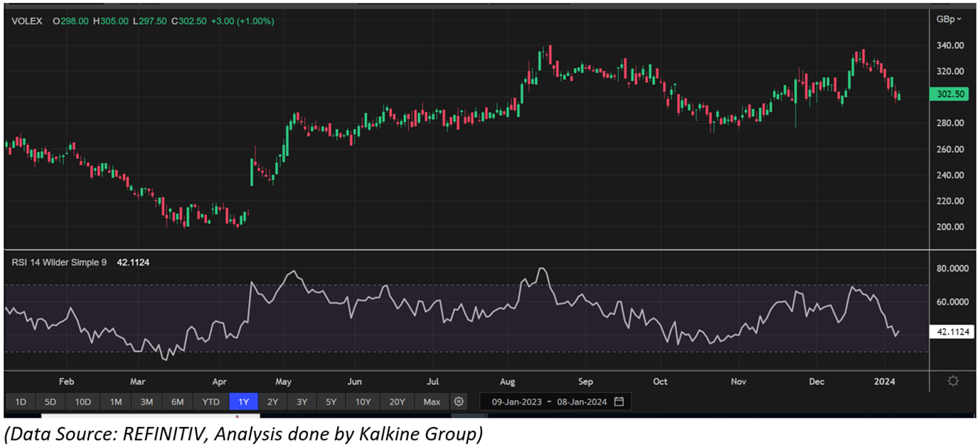Click the 280.00 price axis label
The width and height of the screenshot is (980, 447).
click(950, 123)
